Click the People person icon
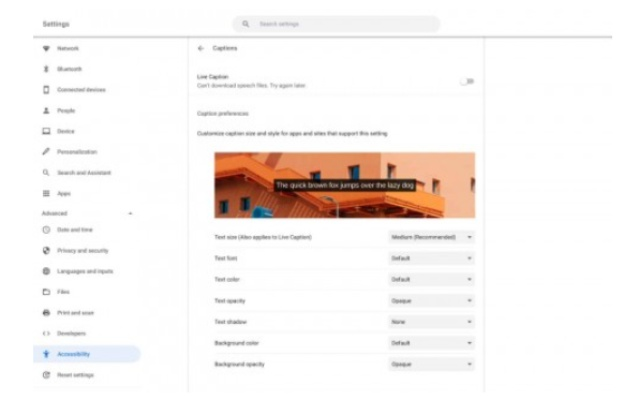Screen dimensions: 624x400 tap(47, 111)
